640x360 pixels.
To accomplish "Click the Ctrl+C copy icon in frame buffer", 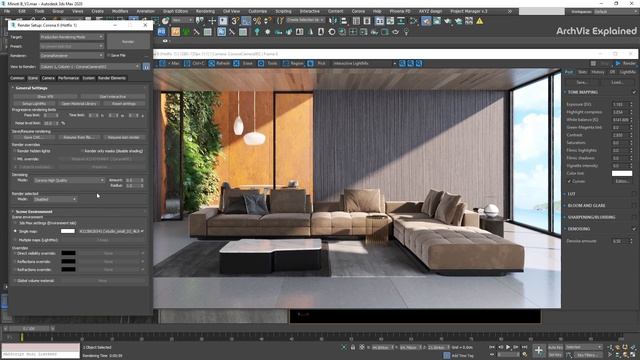I will (x=187, y=63).
